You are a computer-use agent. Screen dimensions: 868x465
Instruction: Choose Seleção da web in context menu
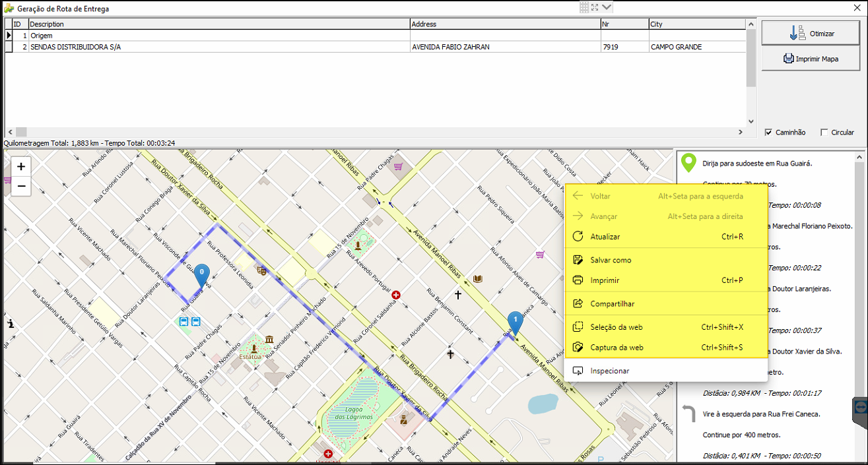pos(666,327)
